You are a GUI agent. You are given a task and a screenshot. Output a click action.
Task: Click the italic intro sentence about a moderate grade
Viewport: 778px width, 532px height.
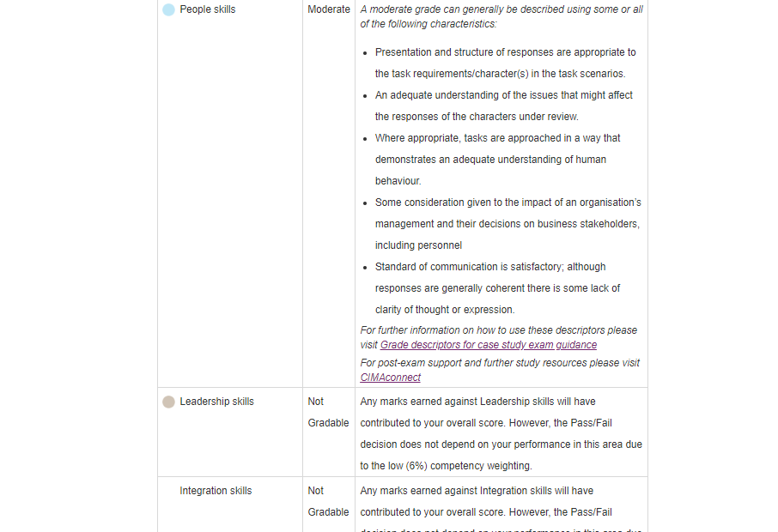(x=501, y=16)
